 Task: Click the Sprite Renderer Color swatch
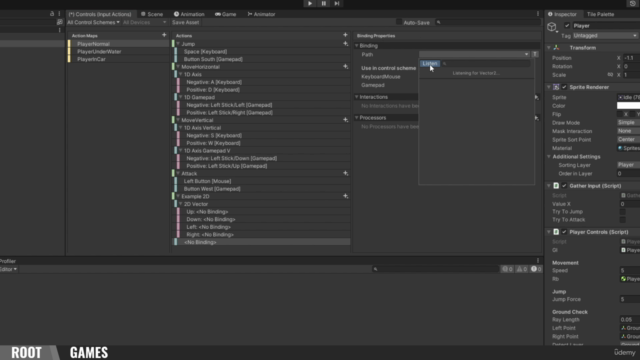(628, 106)
